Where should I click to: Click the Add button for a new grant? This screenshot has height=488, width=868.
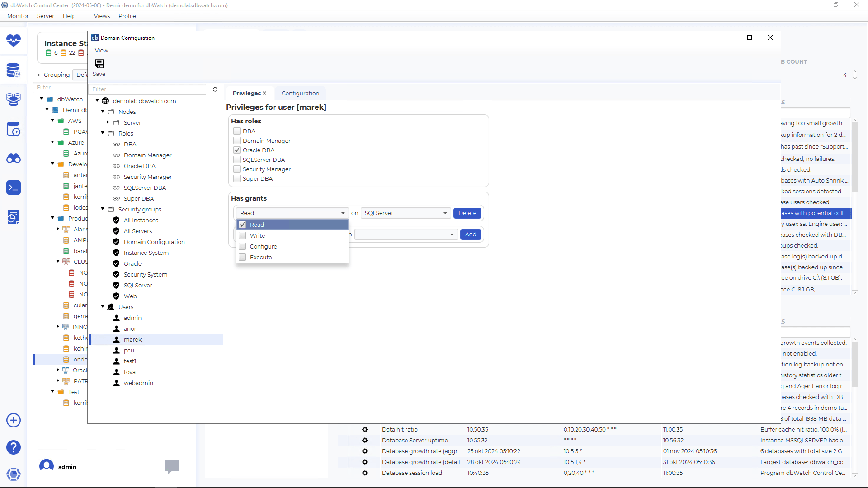tap(471, 235)
